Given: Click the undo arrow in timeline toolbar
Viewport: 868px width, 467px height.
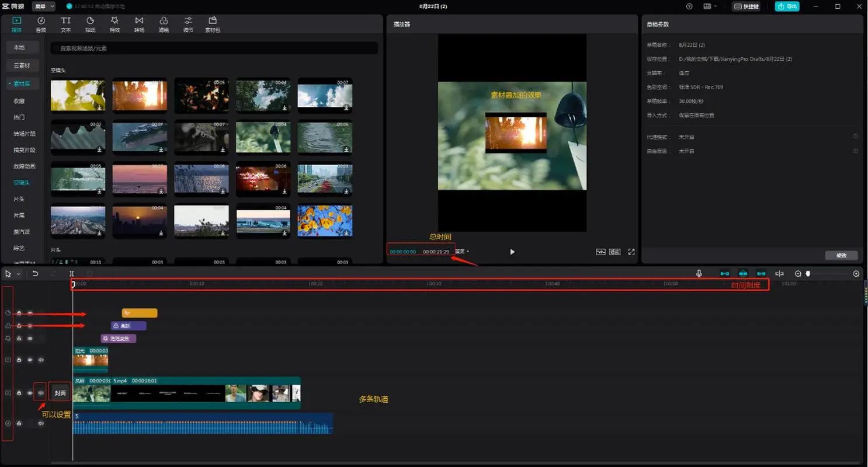Looking at the screenshot, I should point(35,273).
